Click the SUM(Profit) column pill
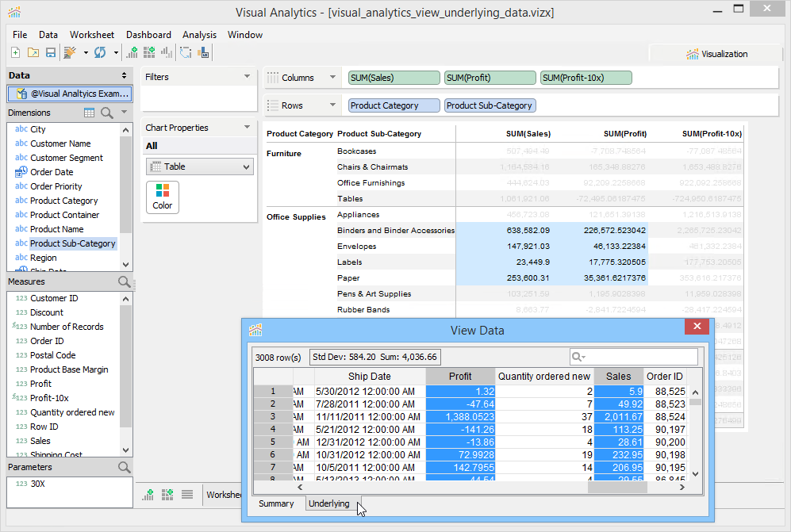Viewport: 791px width, 532px height. 490,78
